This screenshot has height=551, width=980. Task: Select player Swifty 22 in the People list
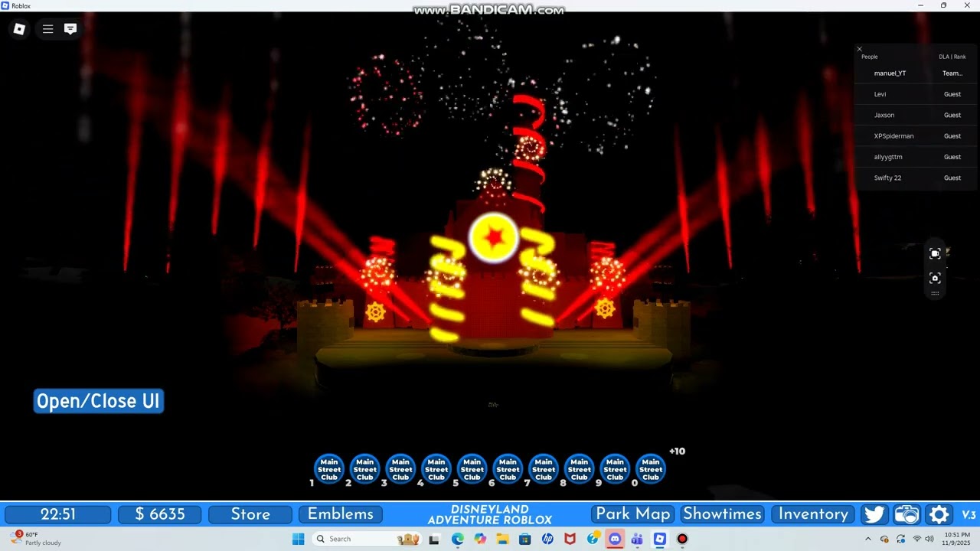click(x=916, y=178)
